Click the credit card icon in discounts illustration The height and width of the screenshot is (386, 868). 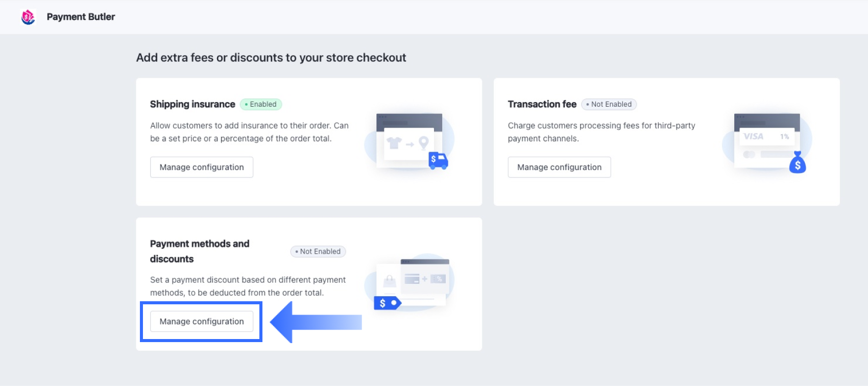[x=412, y=279]
